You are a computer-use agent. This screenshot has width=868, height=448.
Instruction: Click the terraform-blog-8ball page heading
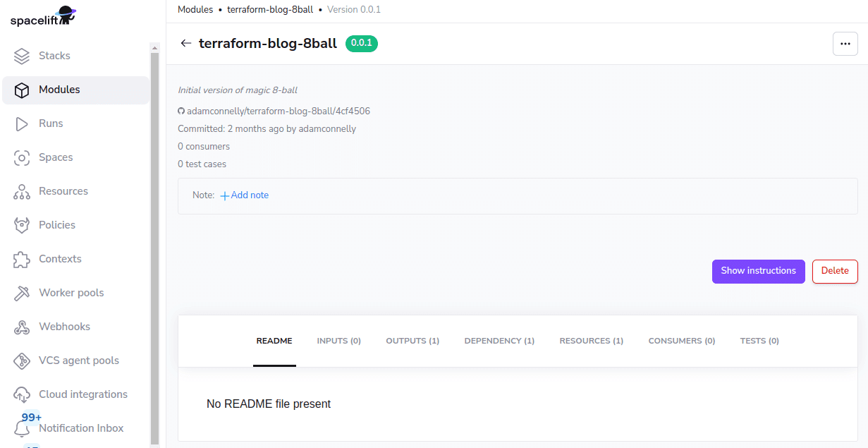pyautogui.click(x=268, y=43)
